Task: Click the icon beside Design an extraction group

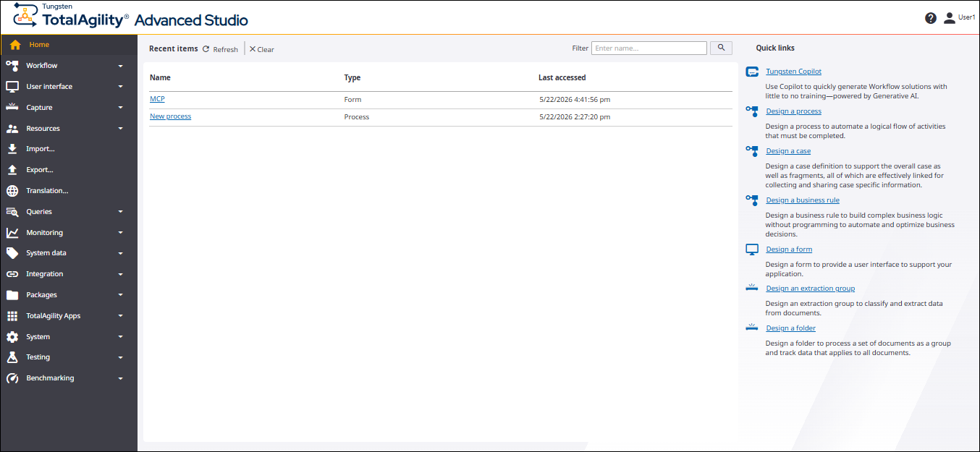Action: [752, 288]
